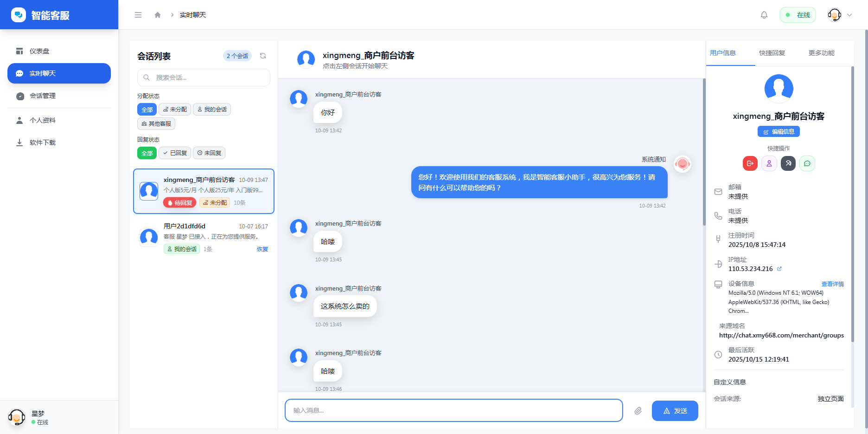Open 个人资料 menu item

click(x=59, y=120)
